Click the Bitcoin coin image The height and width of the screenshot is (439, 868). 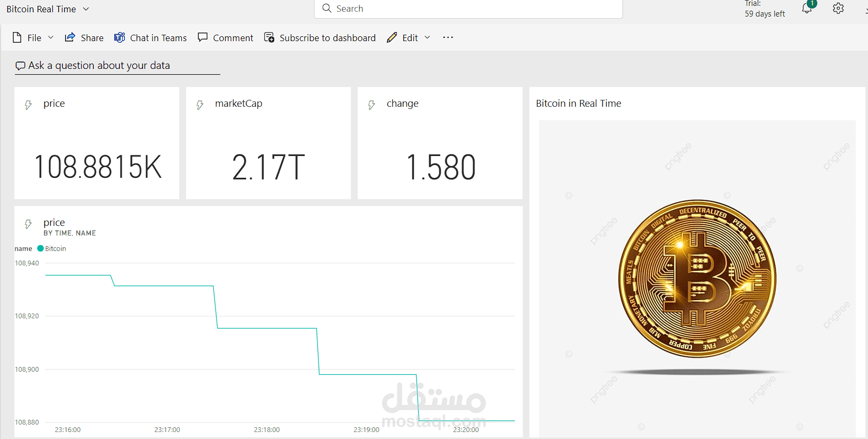point(697,278)
